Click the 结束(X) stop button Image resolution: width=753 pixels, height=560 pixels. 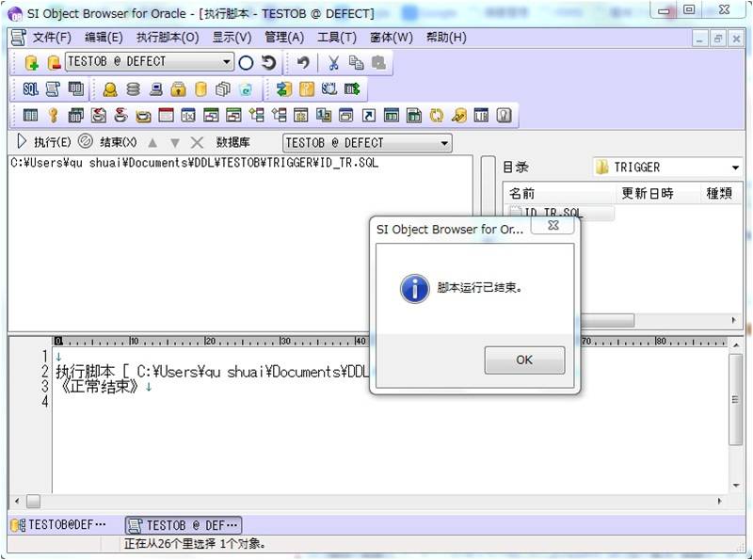pos(107,142)
